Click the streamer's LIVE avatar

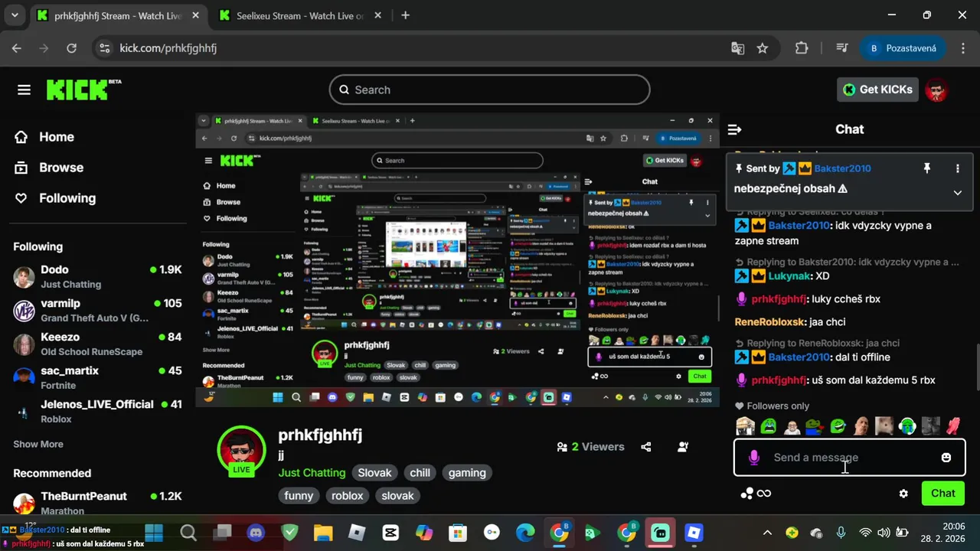[x=241, y=450]
